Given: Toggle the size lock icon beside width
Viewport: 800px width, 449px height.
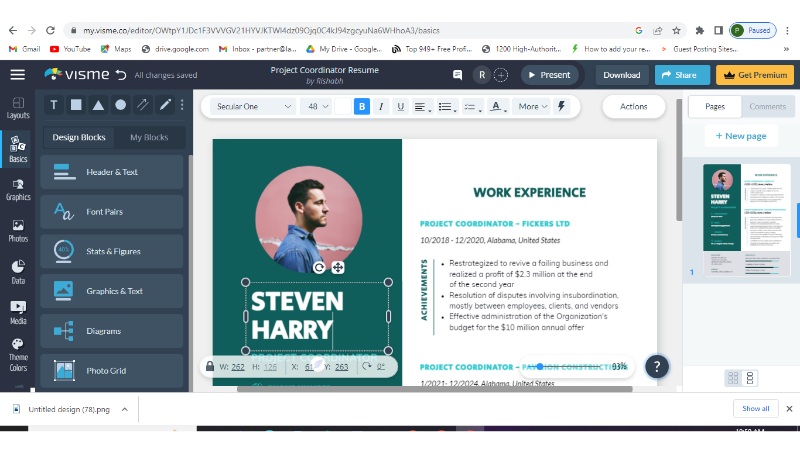Looking at the screenshot, I should pos(209,367).
